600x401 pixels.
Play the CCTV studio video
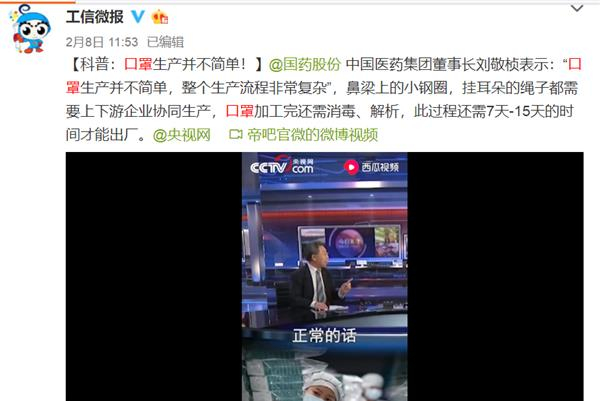324,276
